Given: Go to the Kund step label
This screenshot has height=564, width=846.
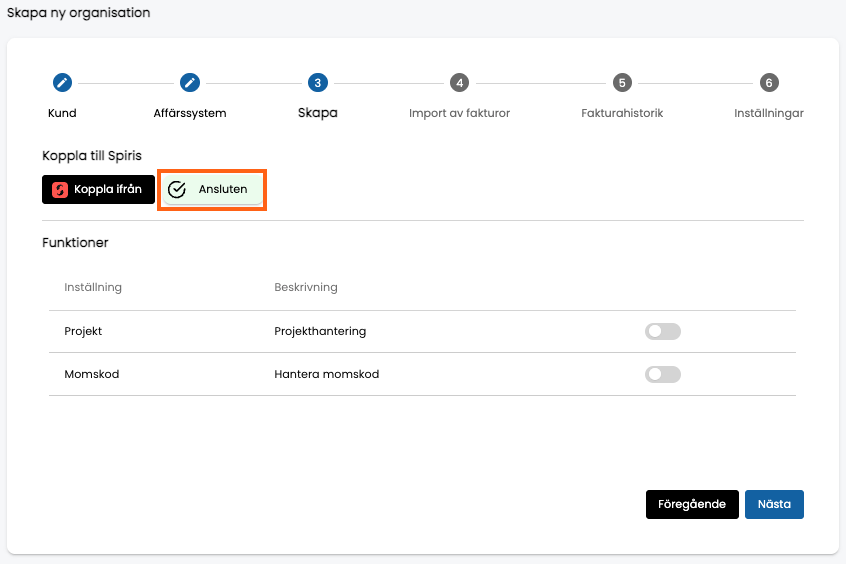Looking at the screenshot, I should point(62,113).
